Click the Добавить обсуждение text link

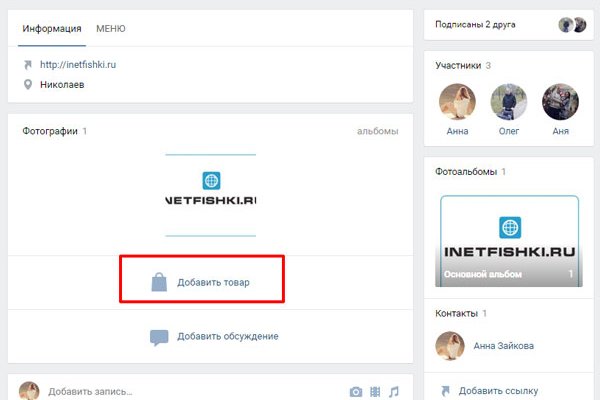click(x=227, y=337)
